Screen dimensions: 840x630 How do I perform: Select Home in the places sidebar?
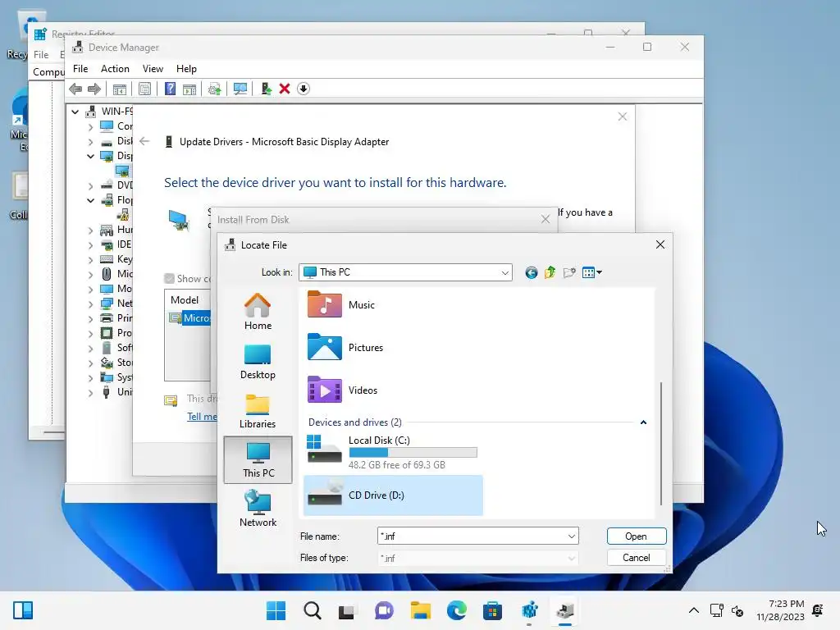258,312
